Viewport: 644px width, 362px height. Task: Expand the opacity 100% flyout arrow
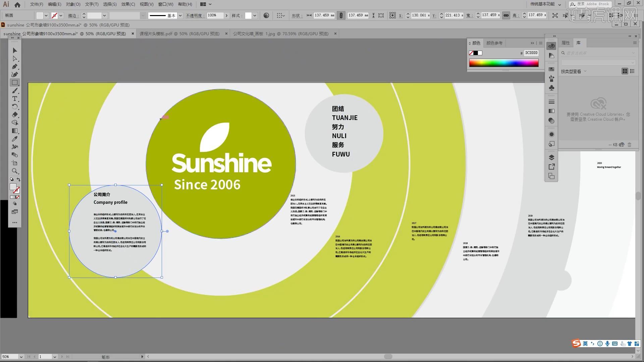click(x=227, y=15)
